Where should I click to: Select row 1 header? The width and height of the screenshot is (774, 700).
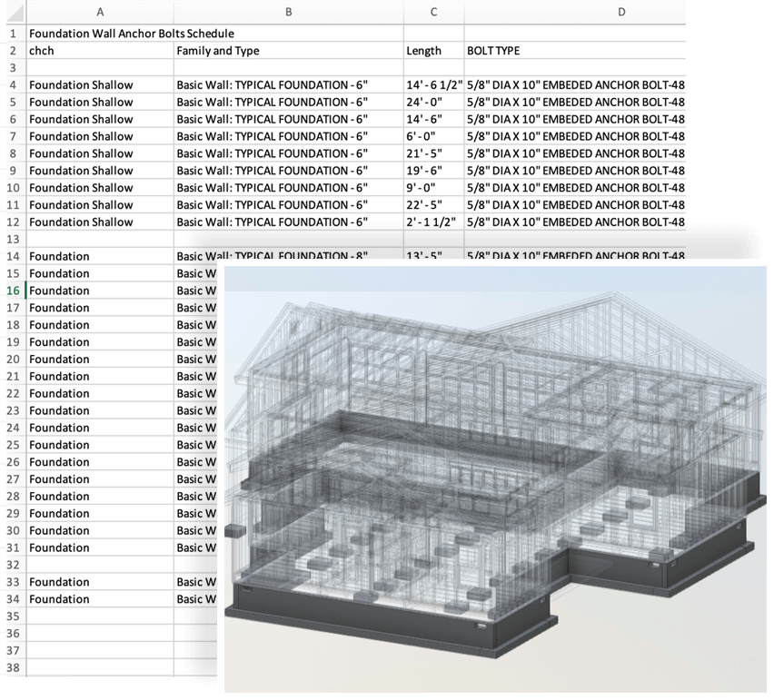click(x=15, y=33)
